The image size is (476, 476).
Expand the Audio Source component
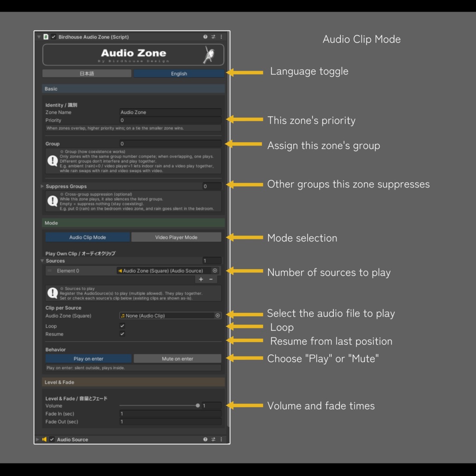coord(37,439)
